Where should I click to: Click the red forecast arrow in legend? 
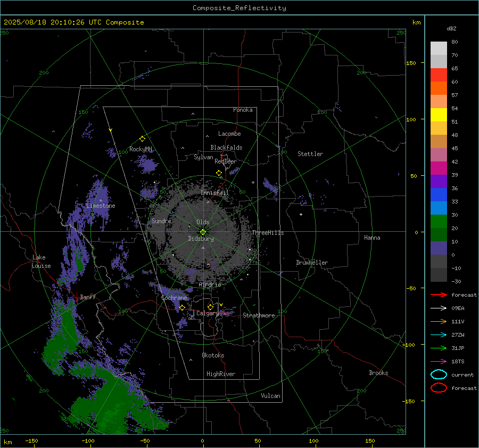pyautogui.click(x=439, y=295)
